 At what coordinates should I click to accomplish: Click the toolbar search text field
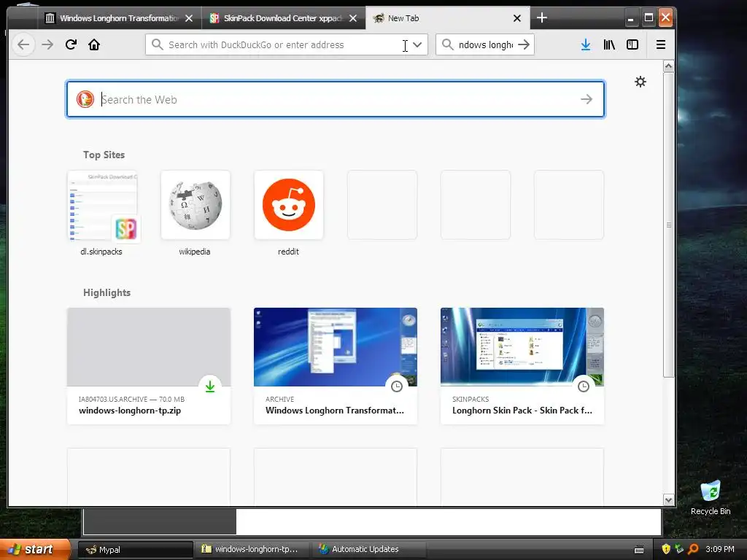(485, 44)
